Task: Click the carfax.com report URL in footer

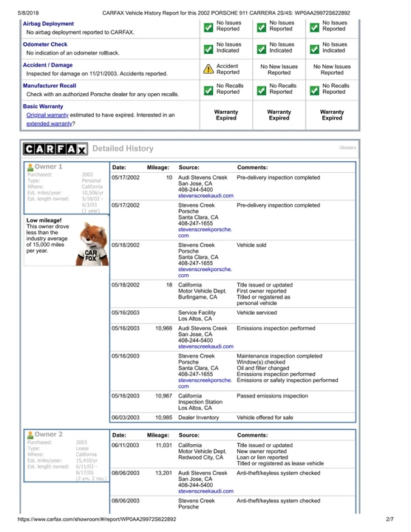Action: coord(97,519)
